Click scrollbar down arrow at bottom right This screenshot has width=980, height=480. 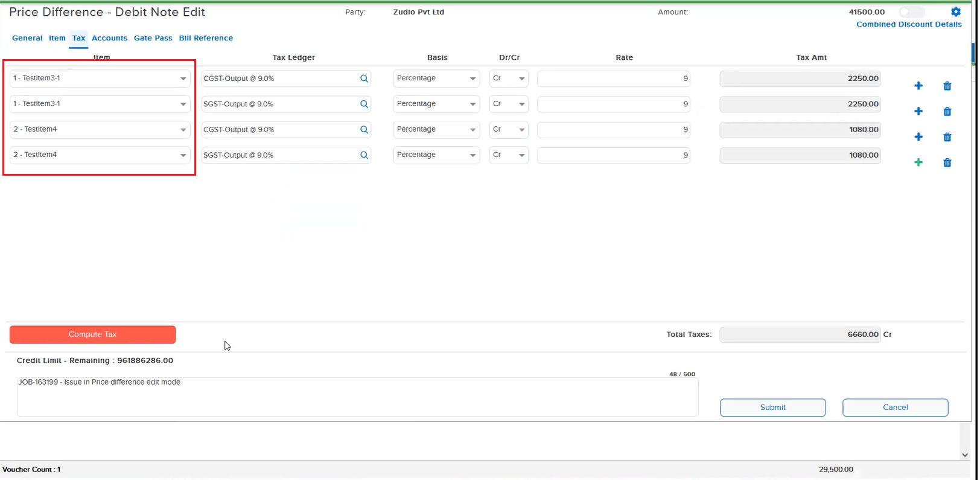point(964,455)
